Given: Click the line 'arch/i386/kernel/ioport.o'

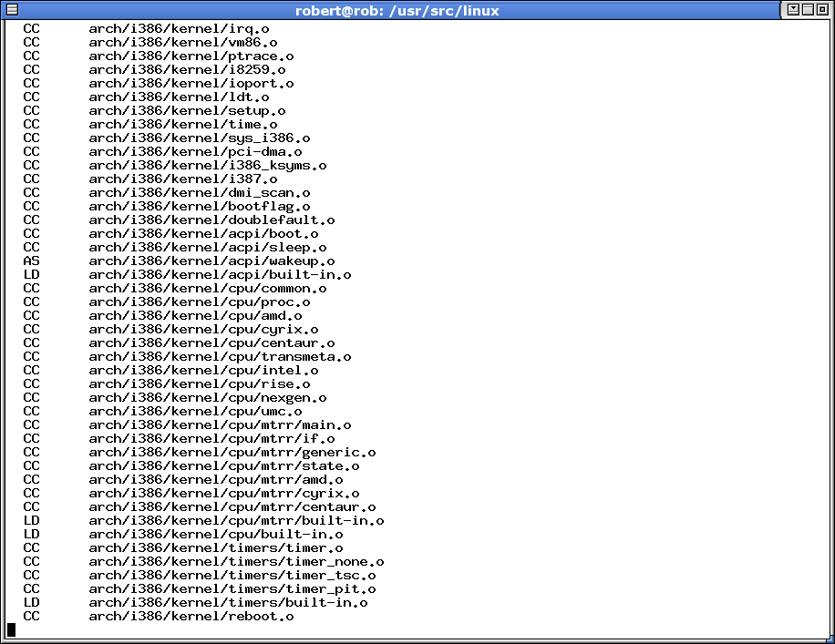Looking at the screenshot, I should tap(191, 84).
